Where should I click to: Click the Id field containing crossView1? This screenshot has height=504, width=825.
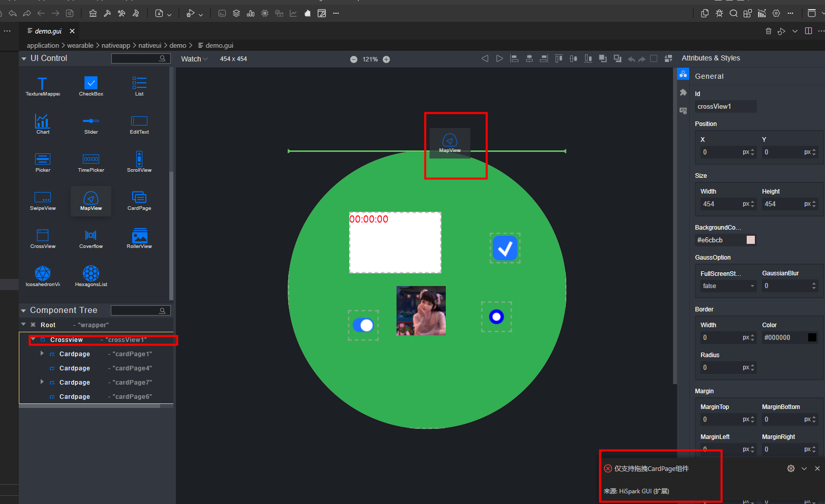pyautogui.click(x=725, y=107)
